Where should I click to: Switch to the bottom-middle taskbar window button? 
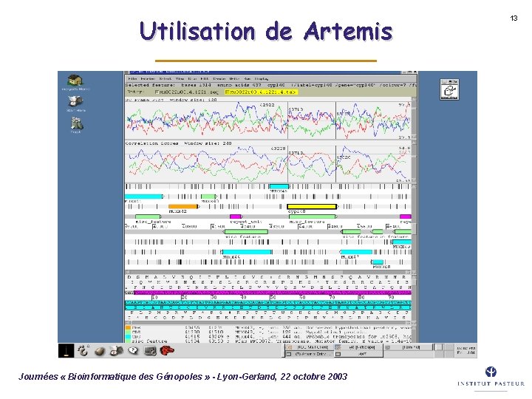[x=358, y=354]
